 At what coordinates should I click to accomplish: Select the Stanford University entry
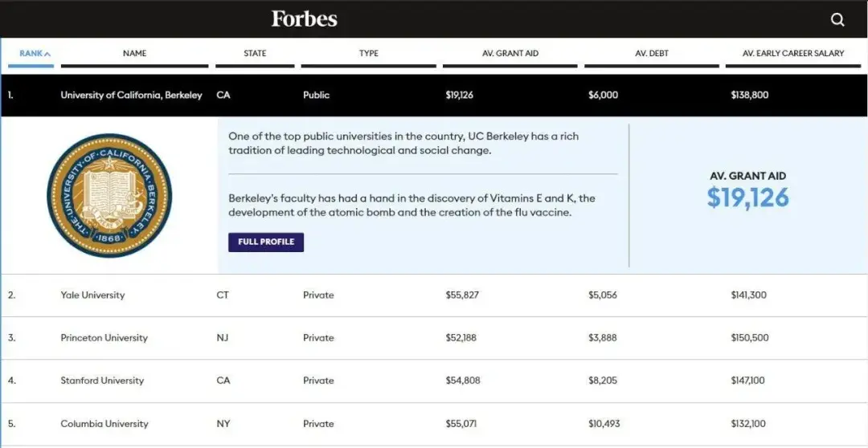[102, 381]
